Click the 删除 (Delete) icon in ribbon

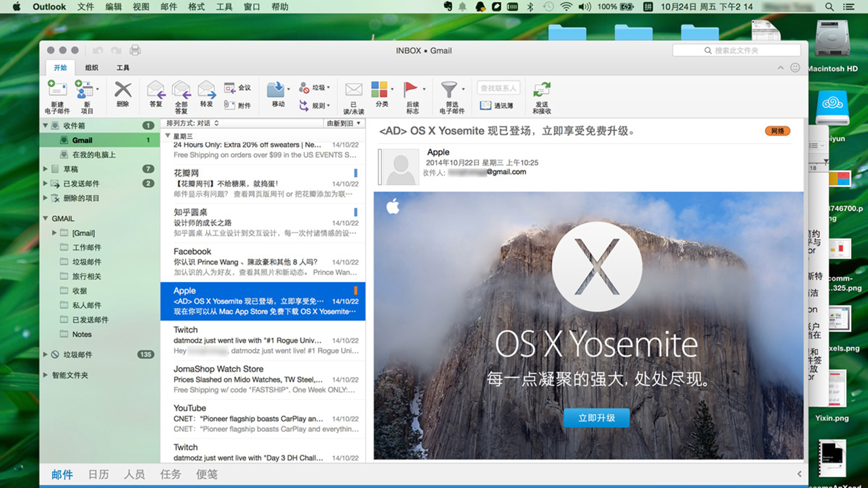123,90
